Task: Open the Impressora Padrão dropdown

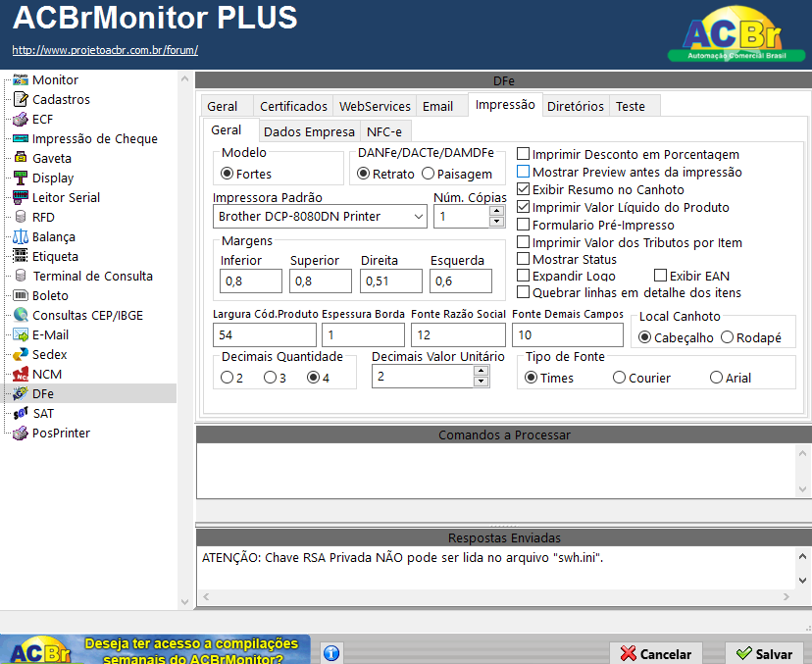Action: pos(419,217)
